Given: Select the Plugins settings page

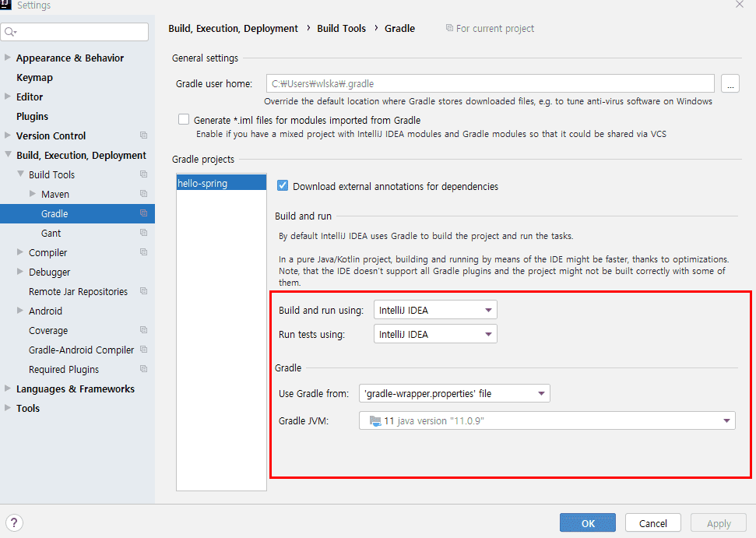Looking at the screenshot, I should 32,117.
